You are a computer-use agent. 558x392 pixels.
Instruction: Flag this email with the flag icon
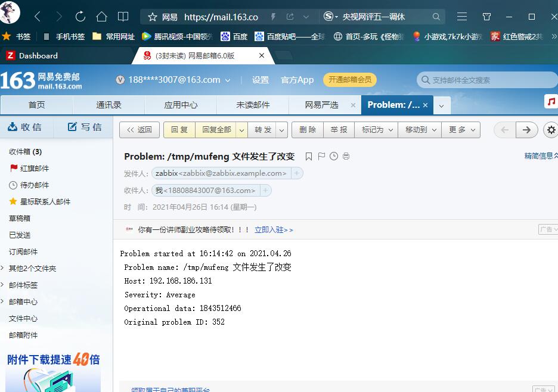[x=321, y=156]
